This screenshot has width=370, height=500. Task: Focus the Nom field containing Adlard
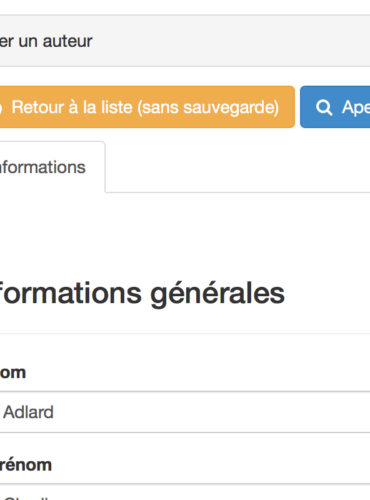coord(185,412)
